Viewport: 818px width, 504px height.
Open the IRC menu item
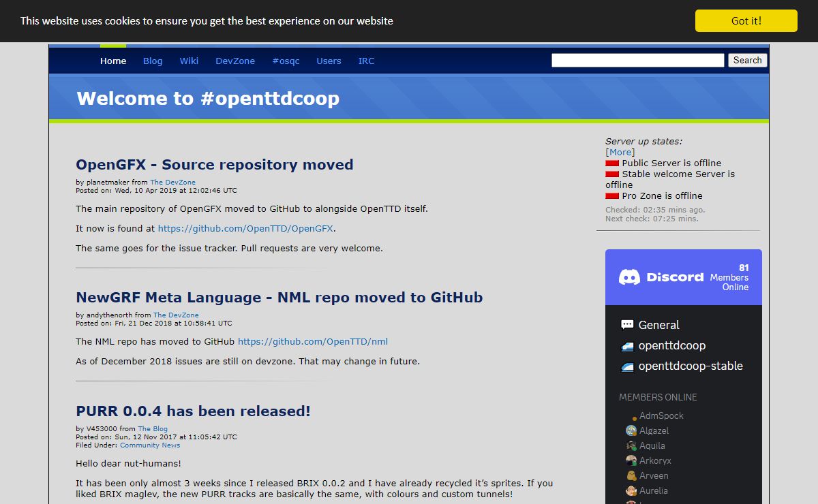click(x=366, y=61)
